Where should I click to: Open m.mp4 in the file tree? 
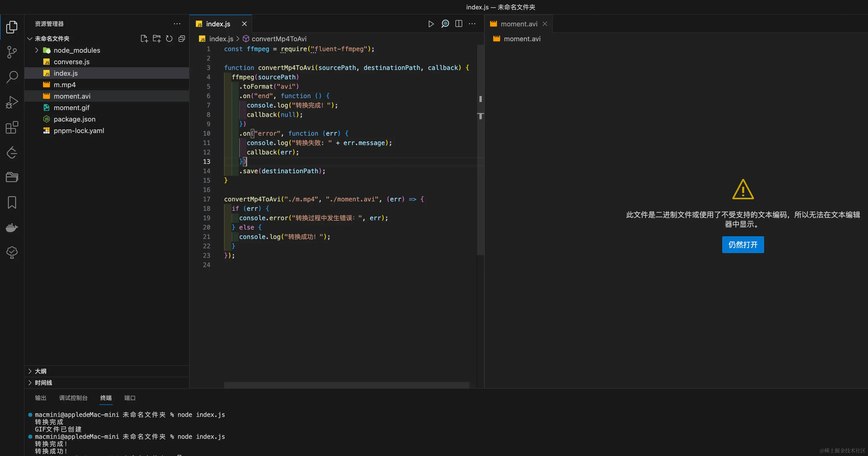[107, 85]
